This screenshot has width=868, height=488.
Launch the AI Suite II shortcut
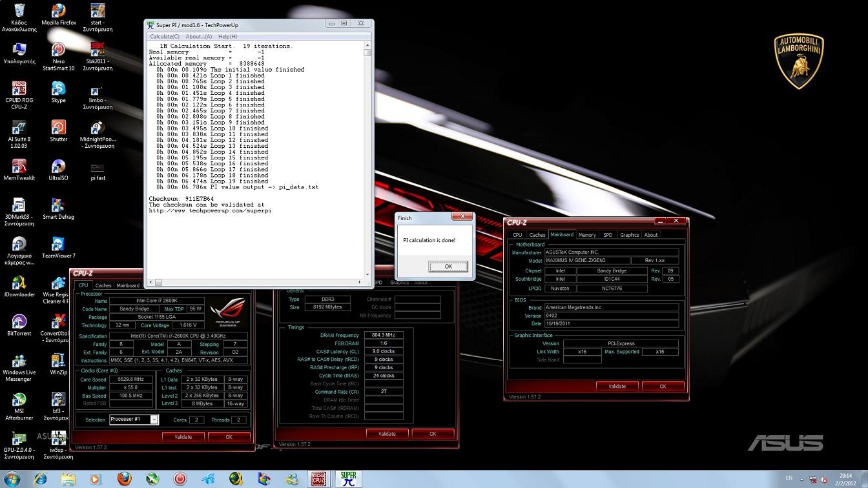tap(19, 134)
